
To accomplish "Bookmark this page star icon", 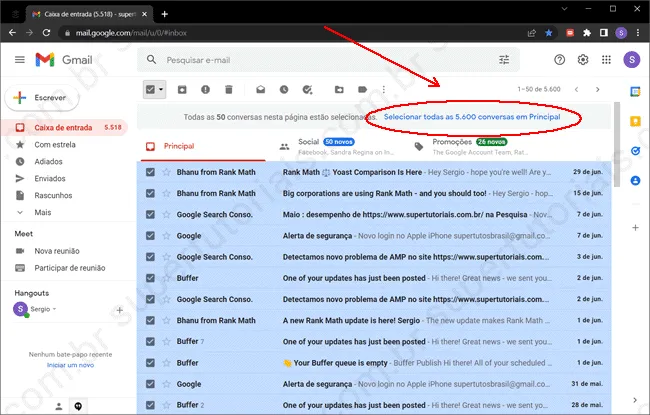I will click(548, 33).
